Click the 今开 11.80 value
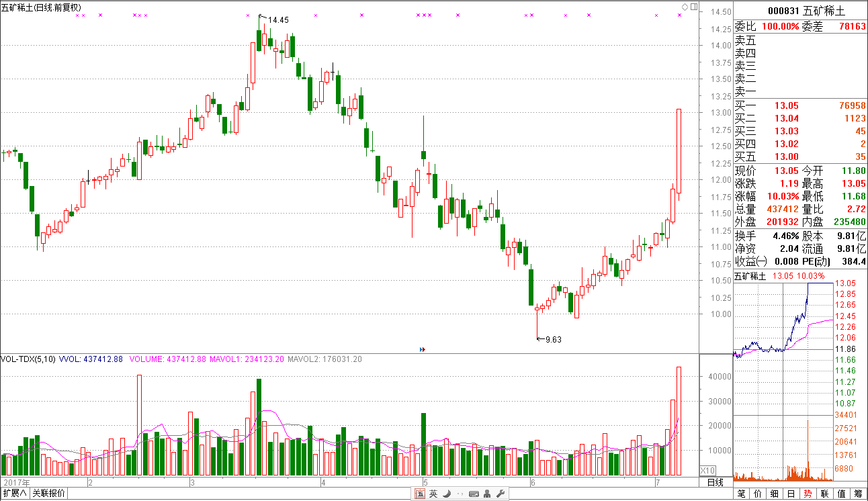Image resolution: width=868 pixels, height=501 pixels. (855, 171)
